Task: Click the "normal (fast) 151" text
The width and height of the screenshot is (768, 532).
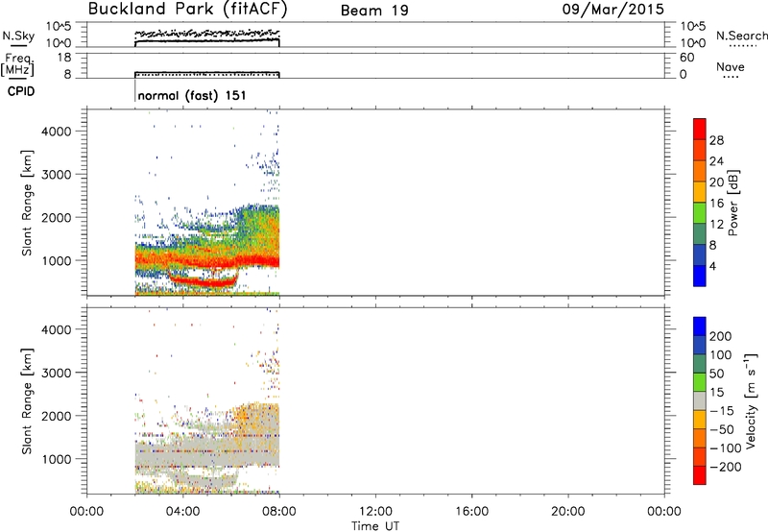Action: [x=192, y=95]
